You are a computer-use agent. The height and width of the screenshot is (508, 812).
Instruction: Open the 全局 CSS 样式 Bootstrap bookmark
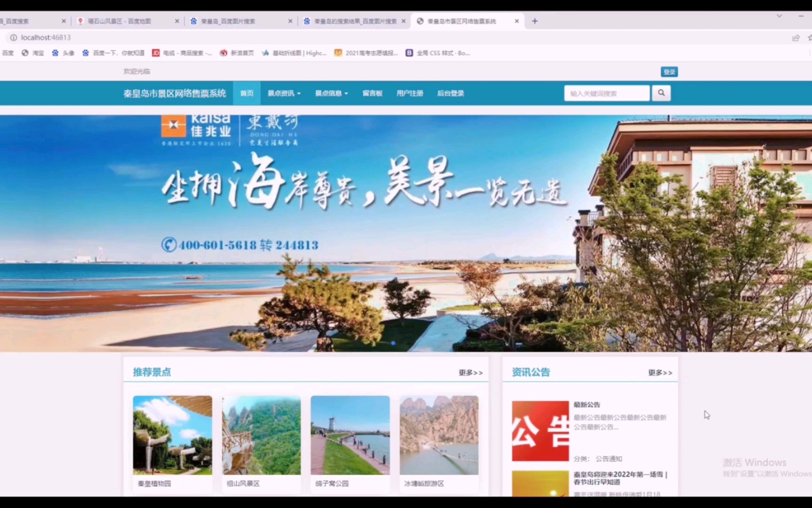click(438, 53)
